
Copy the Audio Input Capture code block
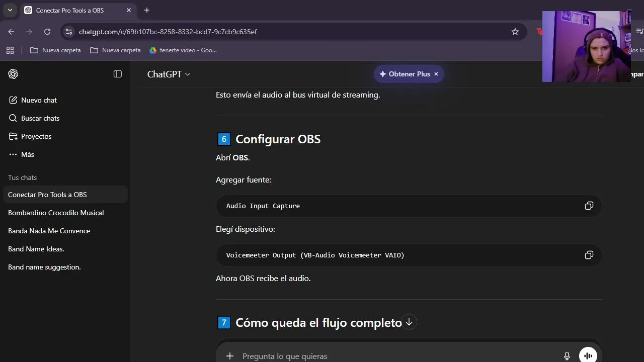click(589, 206)
